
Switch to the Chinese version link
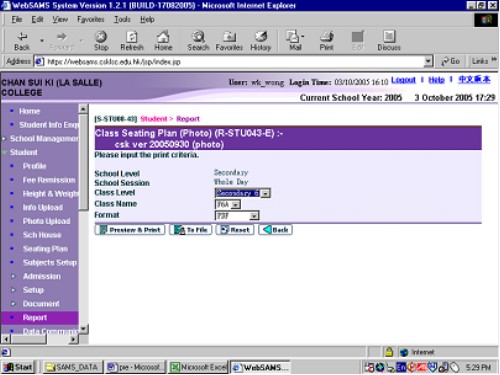tap(474, 80)
